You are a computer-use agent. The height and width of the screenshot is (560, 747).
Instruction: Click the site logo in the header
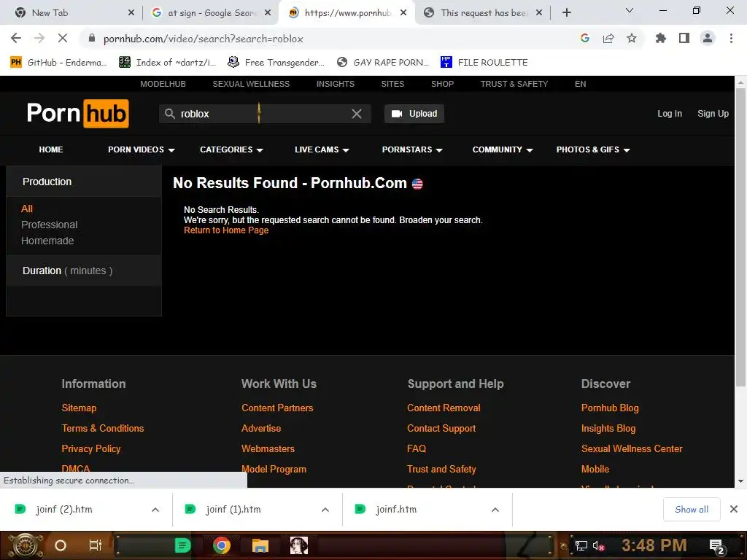pos(77,113)
